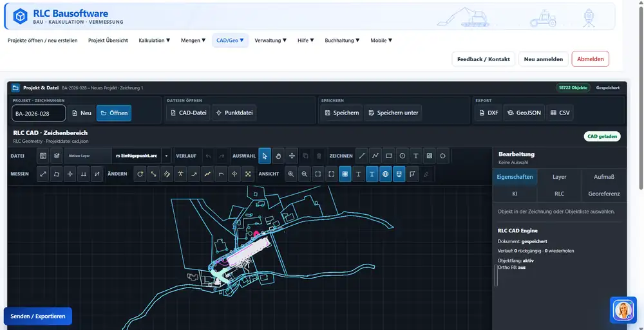
Task: Open the Aufmaß tab
Action: tap(604, 177)
